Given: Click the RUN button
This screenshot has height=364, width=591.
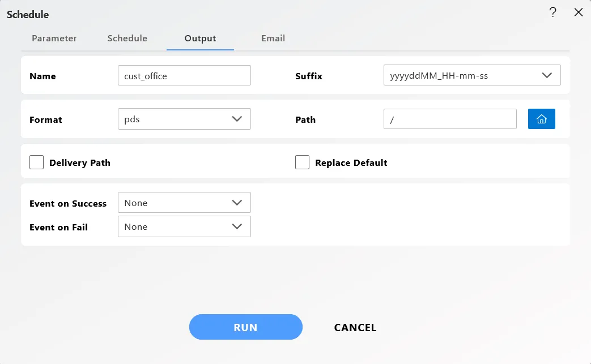Looking at the screenshot, I should point(246,327).
